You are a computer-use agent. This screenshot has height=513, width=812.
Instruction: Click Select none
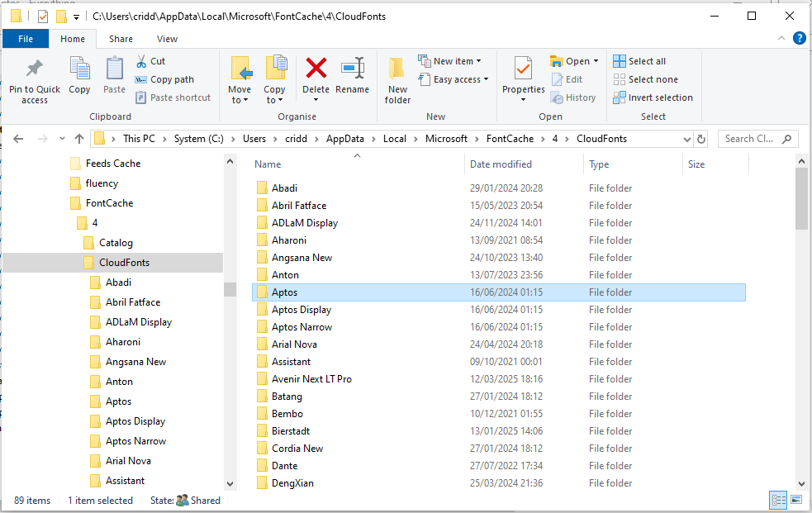pyautogui.click(x=645, y=79)
